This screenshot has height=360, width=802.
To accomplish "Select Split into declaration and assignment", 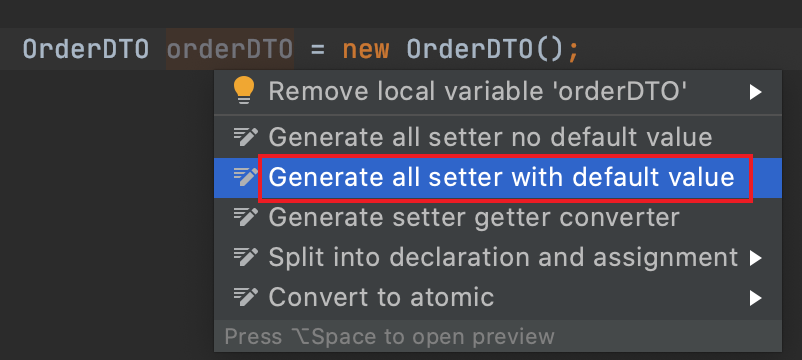I will click(x=498, y=257).
